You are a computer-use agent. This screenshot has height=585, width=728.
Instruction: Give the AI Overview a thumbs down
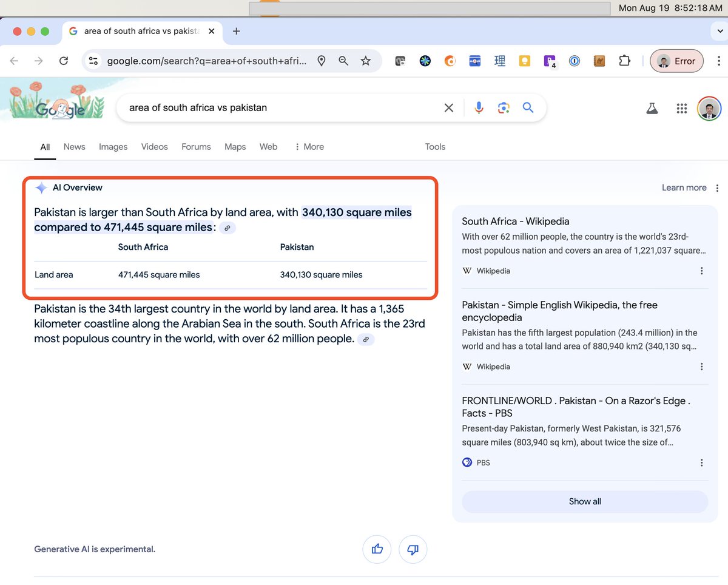pos(413,549)
